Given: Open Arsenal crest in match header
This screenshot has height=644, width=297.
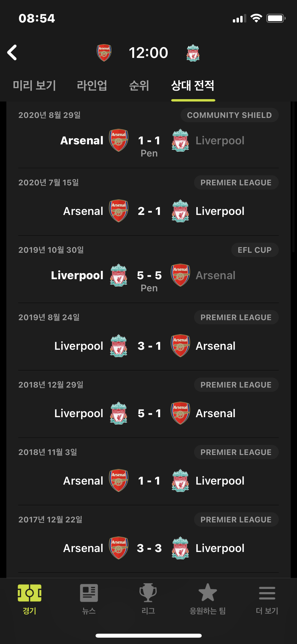Looking at the screenshot, I should (104, 53).
